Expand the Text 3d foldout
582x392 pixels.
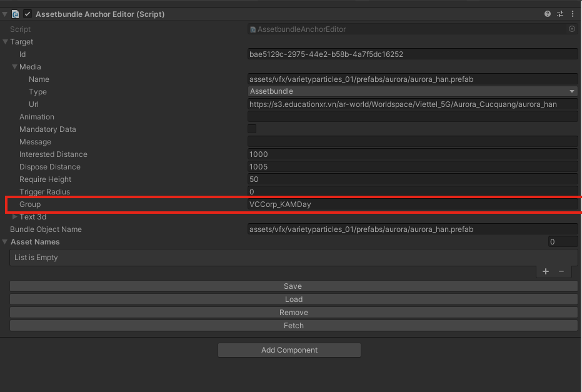pyautogui.click(x=14, y=217)
